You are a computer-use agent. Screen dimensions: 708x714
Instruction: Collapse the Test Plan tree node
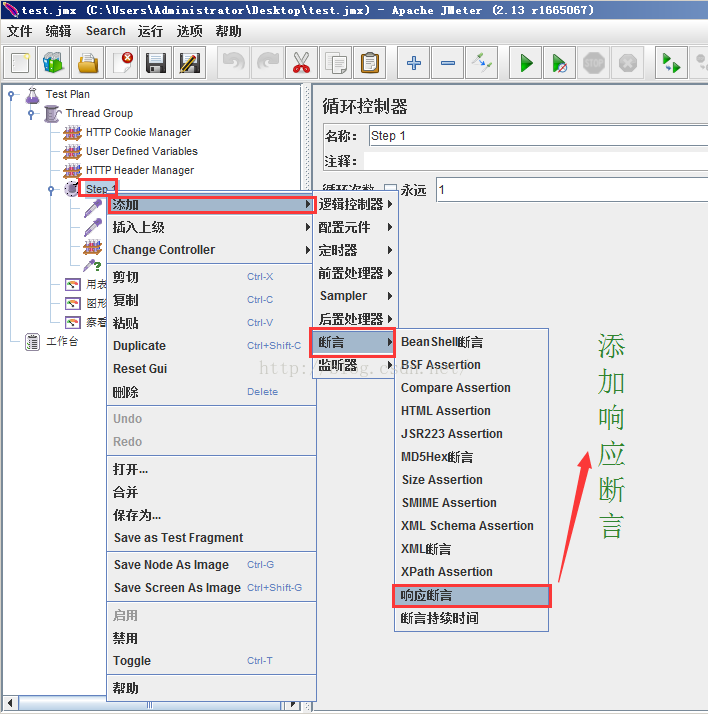click(11, 95)
